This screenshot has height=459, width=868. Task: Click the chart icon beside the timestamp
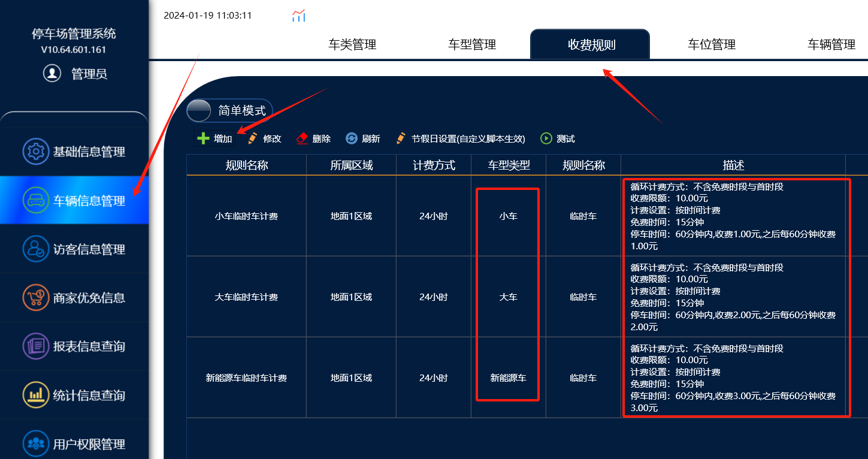[298, 16]
